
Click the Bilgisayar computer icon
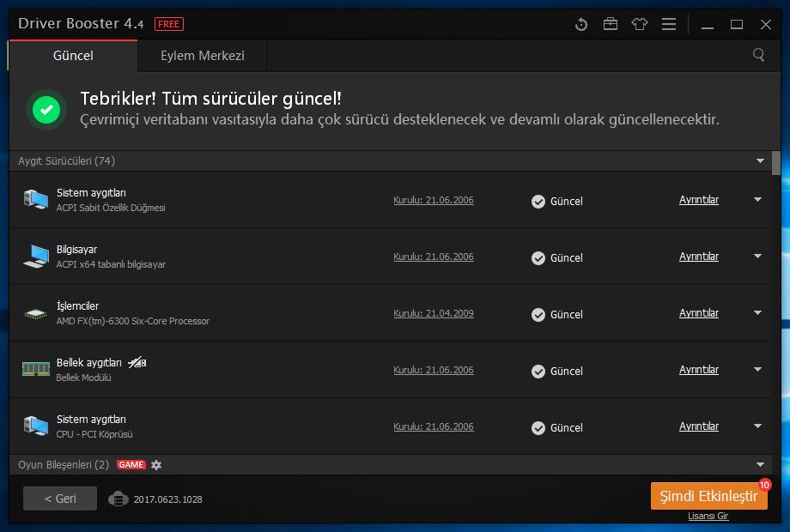(36, 257)
